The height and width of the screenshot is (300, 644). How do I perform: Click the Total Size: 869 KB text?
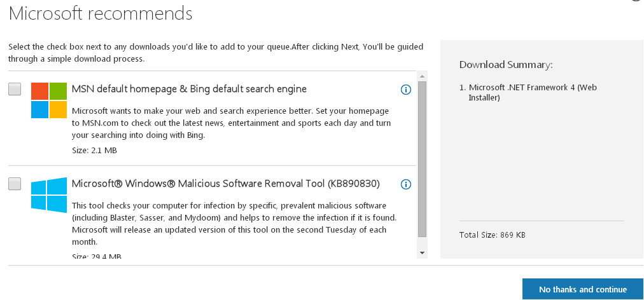point(492,235)
